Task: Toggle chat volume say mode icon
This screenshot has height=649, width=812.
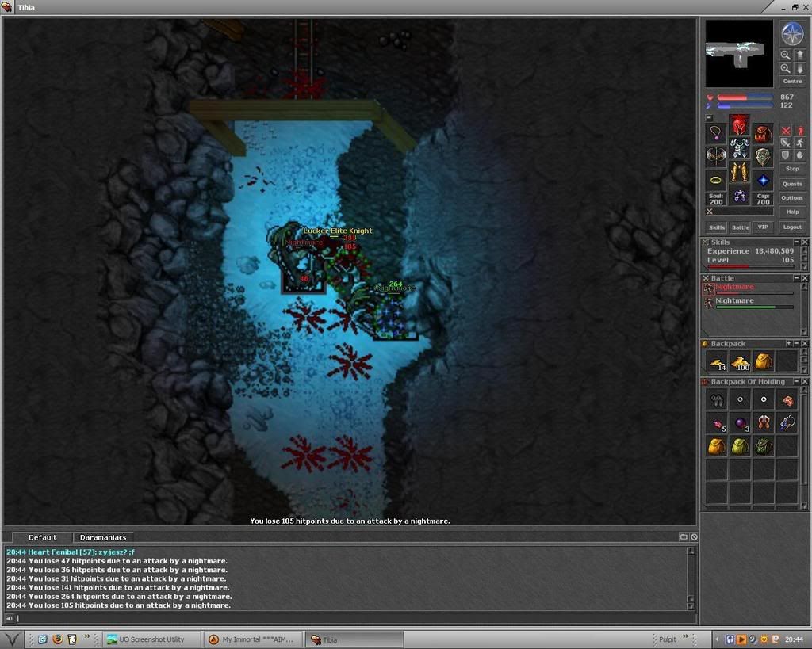Action: pos(9,618)
